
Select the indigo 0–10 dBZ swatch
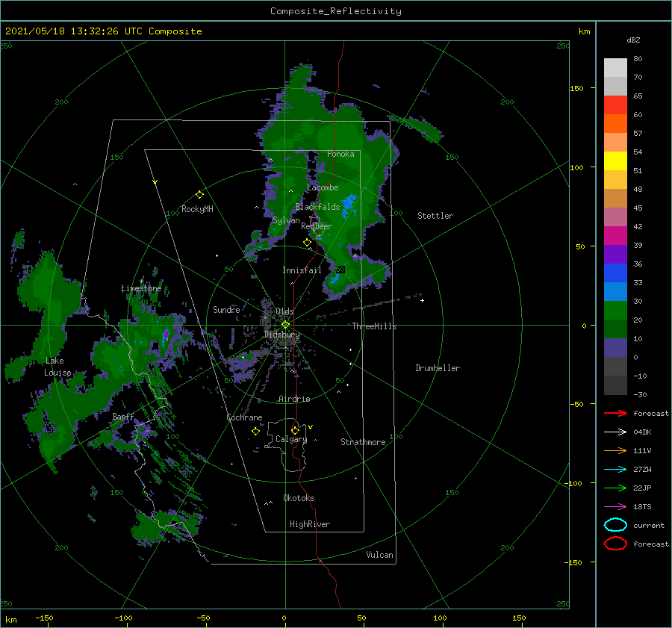[x=615, y=348]
